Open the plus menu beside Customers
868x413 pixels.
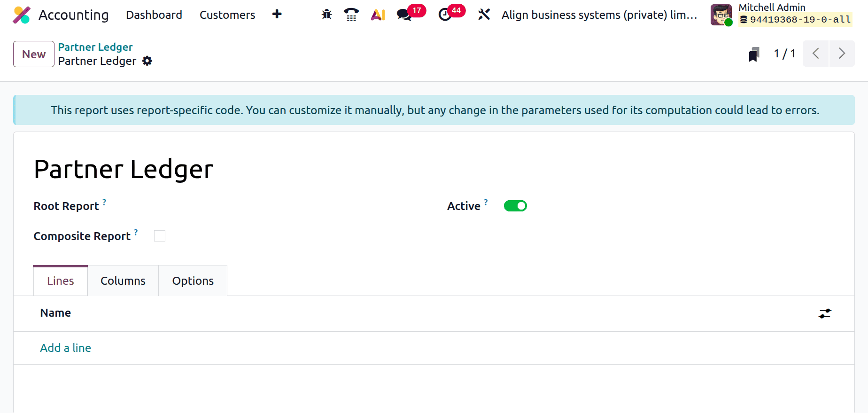[277, 14]
